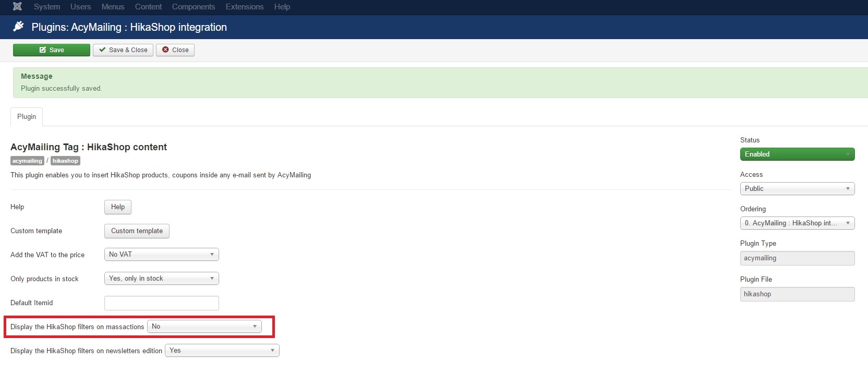Open the System menu
The image size is (868, 373).
click(x=47, y=7)
